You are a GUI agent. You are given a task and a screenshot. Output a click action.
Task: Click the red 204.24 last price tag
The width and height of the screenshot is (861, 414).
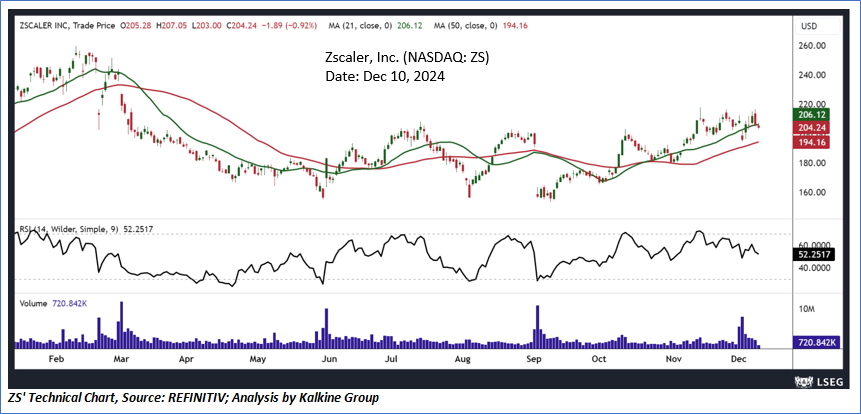[813, 128]
